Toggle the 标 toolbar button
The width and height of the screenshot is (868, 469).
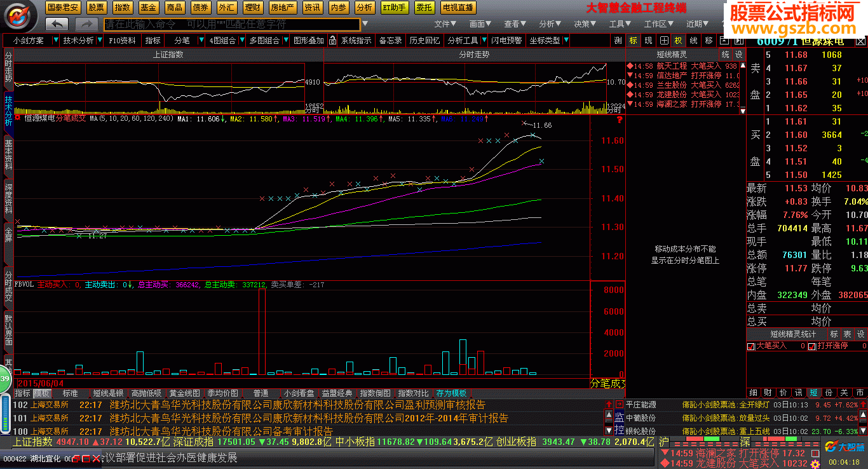tap(633, 41)
